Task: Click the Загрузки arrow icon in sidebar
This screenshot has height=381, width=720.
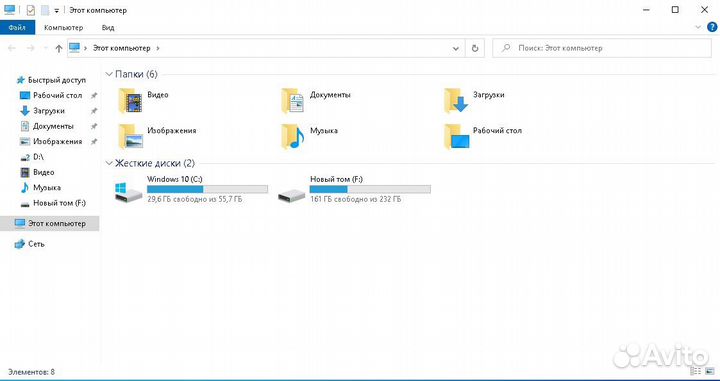Action: point(25,111)
